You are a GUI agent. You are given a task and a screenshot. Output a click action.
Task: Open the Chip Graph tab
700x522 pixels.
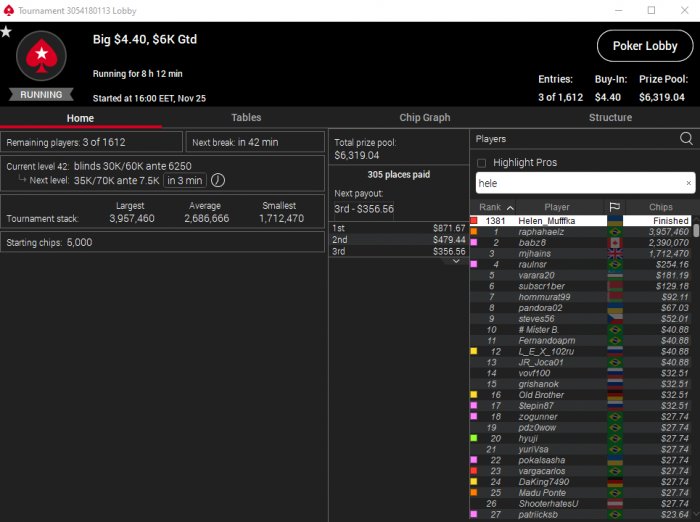pos(425,117)
